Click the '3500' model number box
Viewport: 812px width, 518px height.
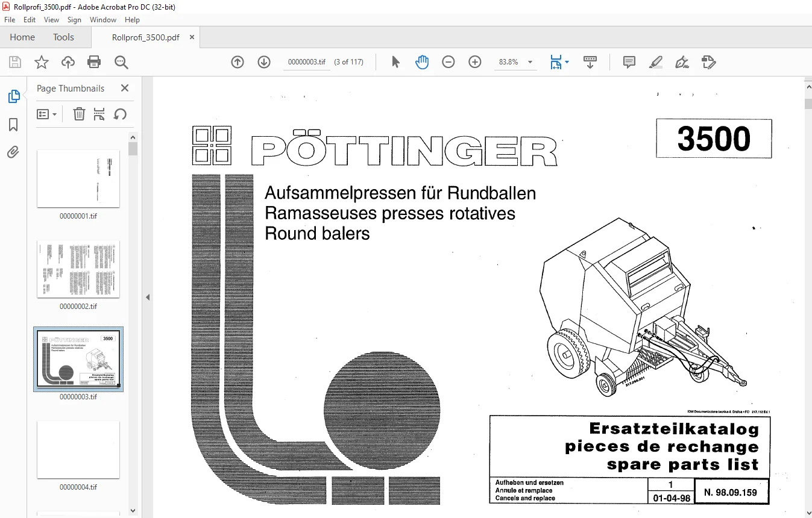714,139
